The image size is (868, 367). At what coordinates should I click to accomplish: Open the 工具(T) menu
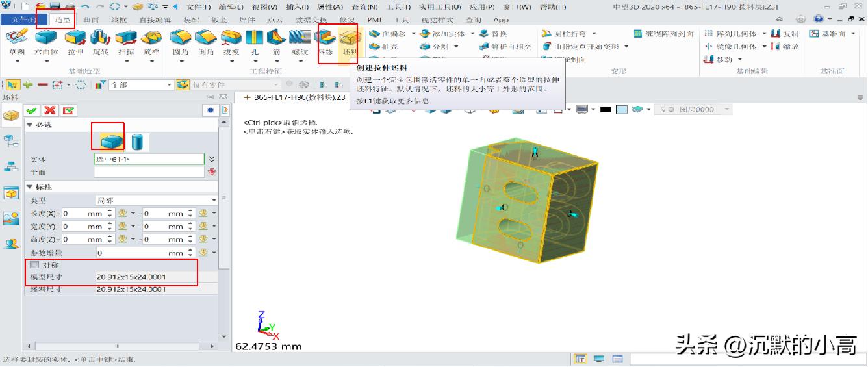[398, 7]
